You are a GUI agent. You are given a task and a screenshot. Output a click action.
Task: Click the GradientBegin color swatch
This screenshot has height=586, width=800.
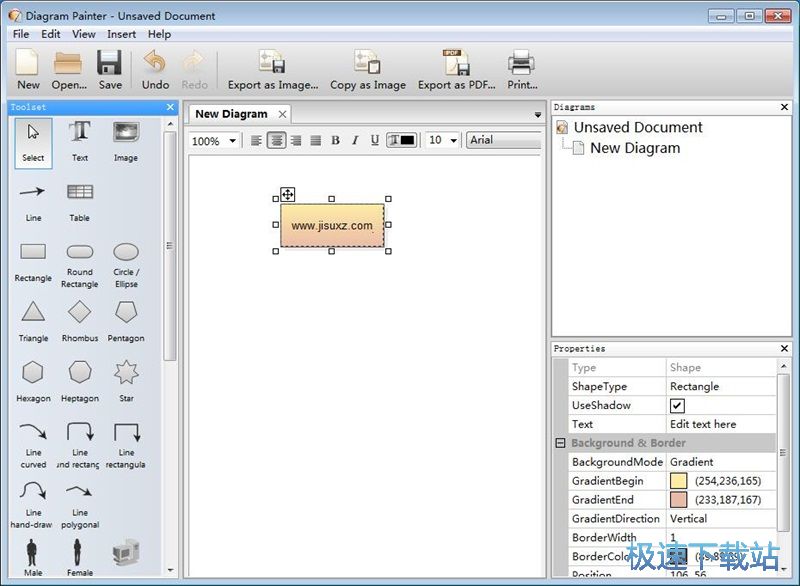(678, 481)
